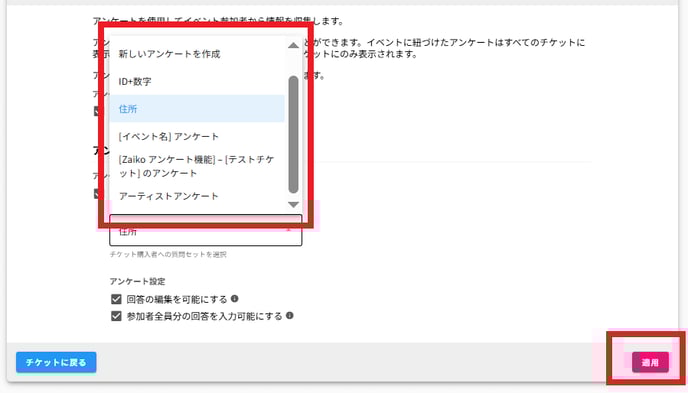
Task: Click the dropdown list scrollbar thumb
Action: point(294,134)
